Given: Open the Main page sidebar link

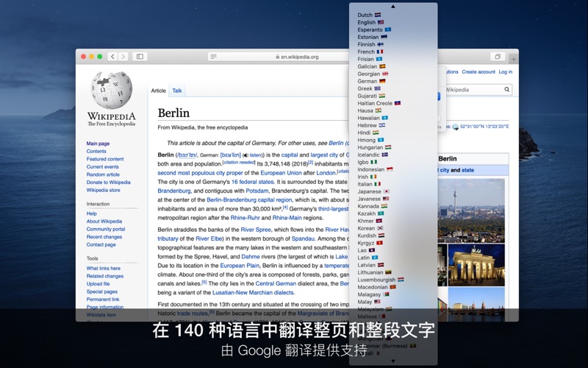Looking at the screenshot, I should (98, 144).
